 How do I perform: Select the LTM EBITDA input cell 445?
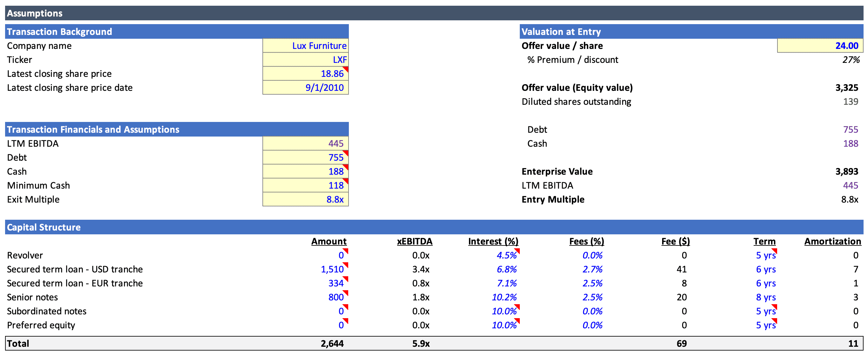point(335,144)
